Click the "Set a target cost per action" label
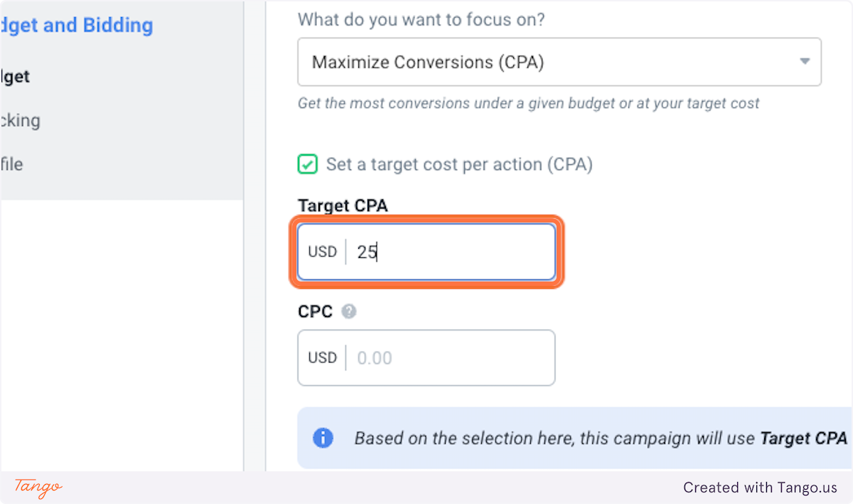 pos(459,165)
